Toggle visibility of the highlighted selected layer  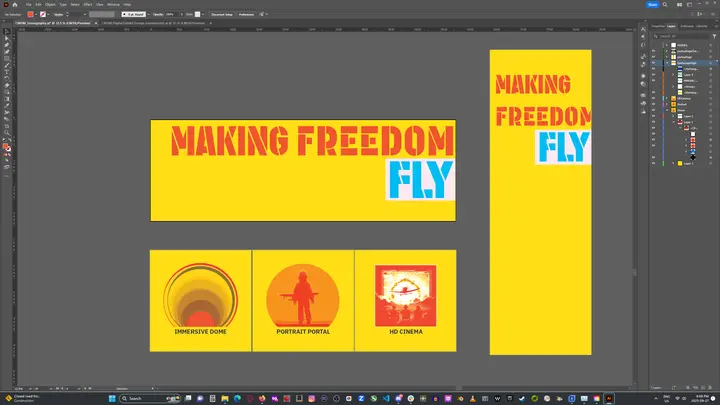(x=653, y=63)
